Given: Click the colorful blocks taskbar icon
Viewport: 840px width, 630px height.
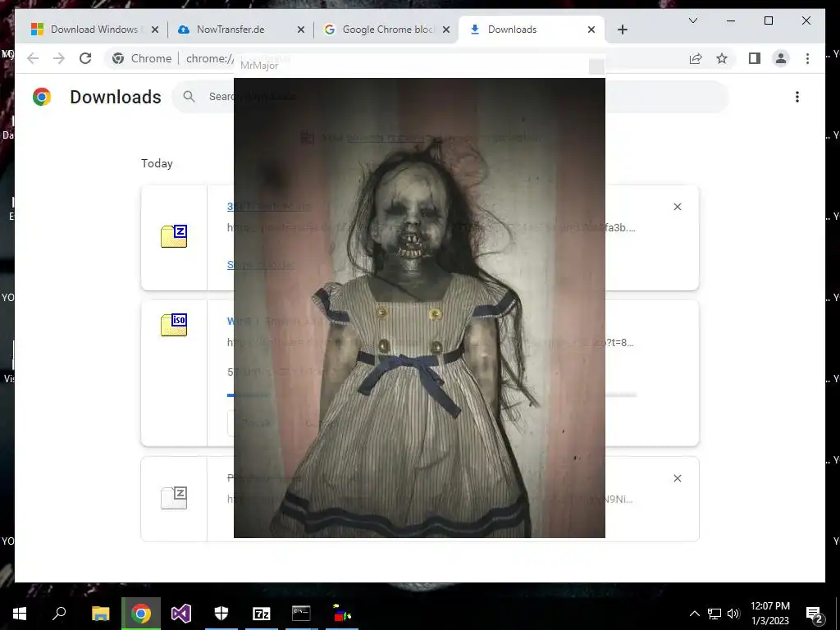Looking at the screenshot, I should click(x=342, y=614).
